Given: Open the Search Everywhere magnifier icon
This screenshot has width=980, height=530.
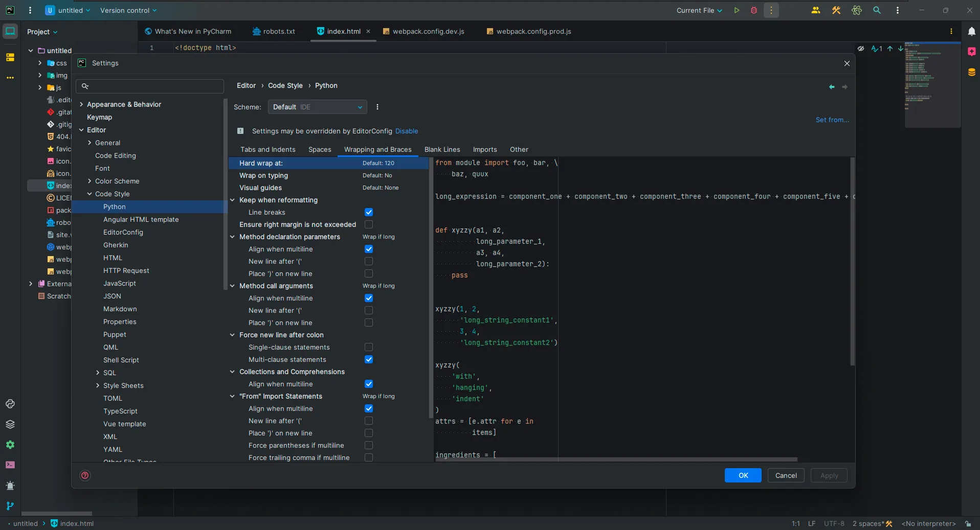Looking at the screenshot, I should (x=877, y=10).
